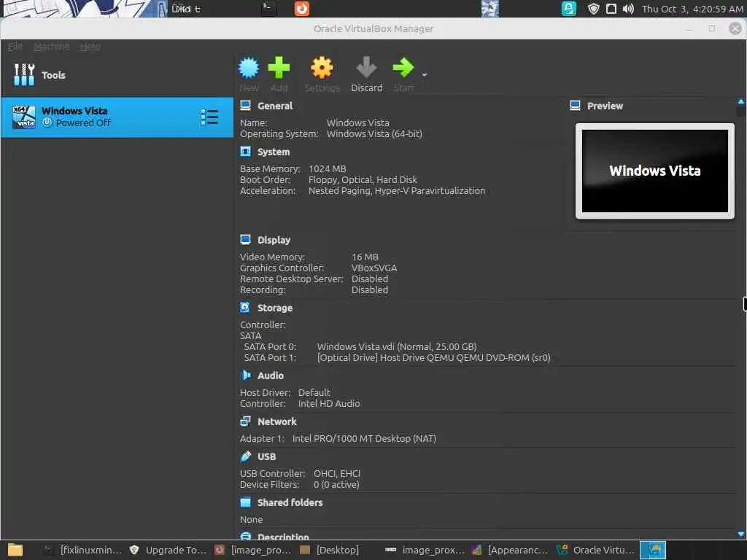Image resolution: width=747 pixels, height=560 pixels.
Task: Click the New virtual machine icon
Action: tap(249, 68)
